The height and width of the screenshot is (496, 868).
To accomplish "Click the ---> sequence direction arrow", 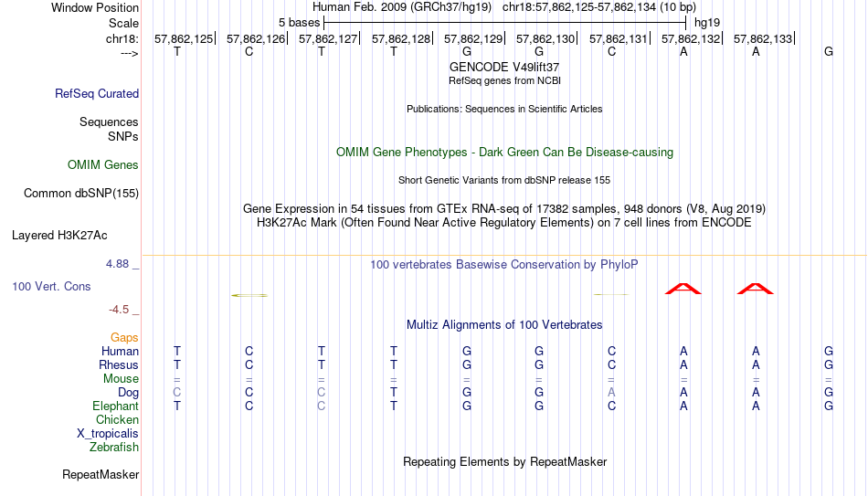I will click(x=130, y=53).
